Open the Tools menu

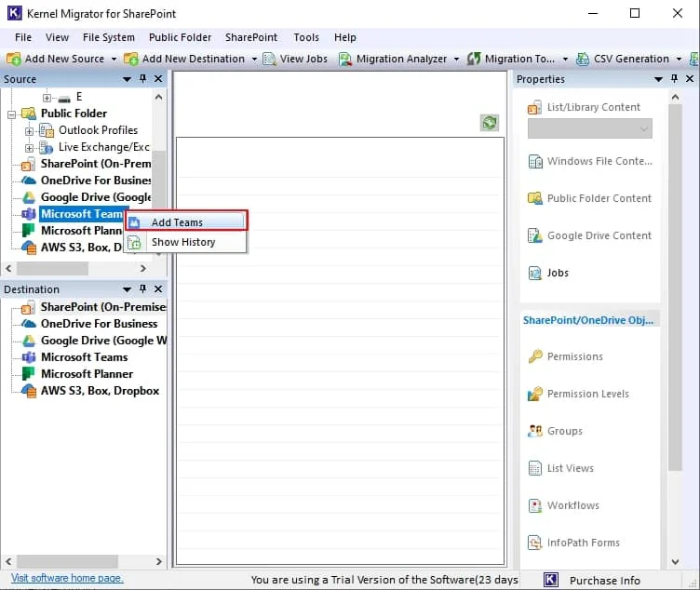pos(306,37)
